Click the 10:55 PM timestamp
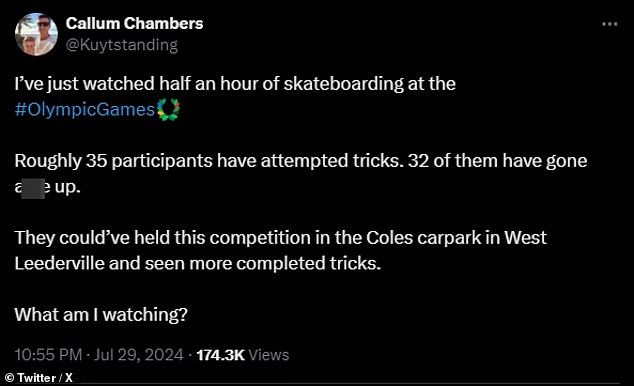This screenshot has width=634, height=386. [49, 355]
